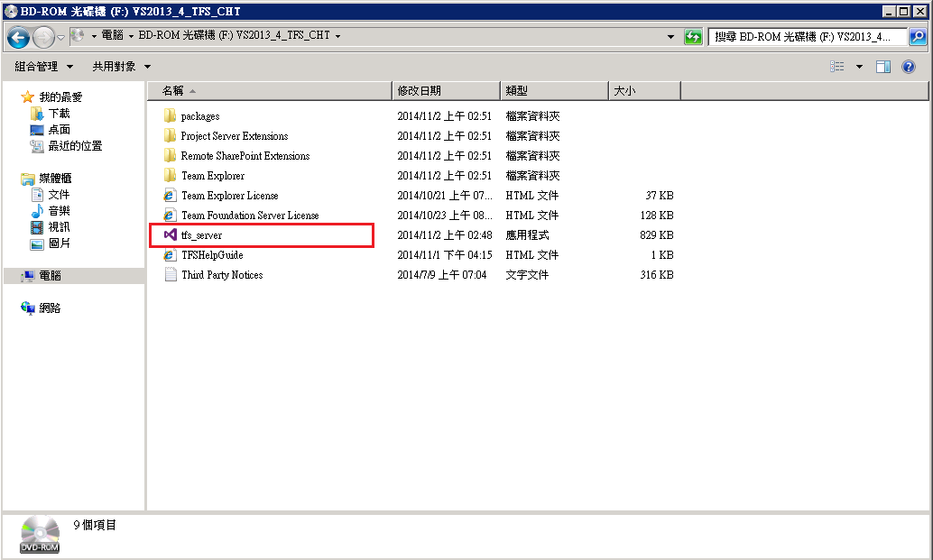933x560 pixels.
Task: Sort by 名稱 column header
Action: [270, 91]
